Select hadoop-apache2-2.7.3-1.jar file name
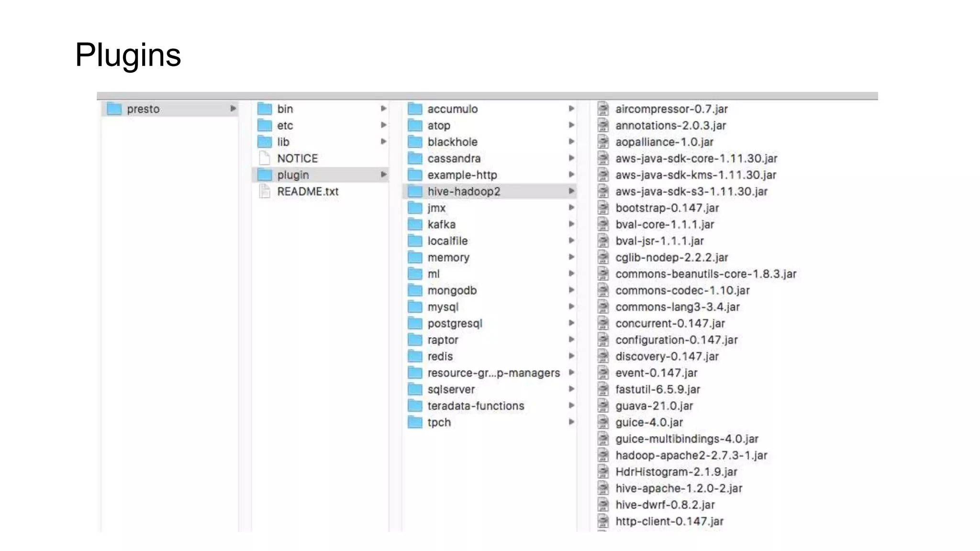The width and height of the screenshot is (980, 551). [691, 456]
